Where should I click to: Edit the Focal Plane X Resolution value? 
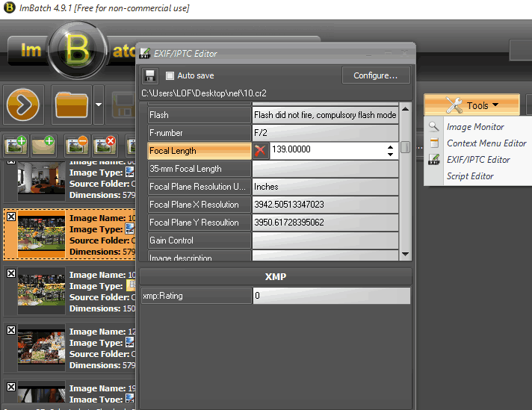325,205
